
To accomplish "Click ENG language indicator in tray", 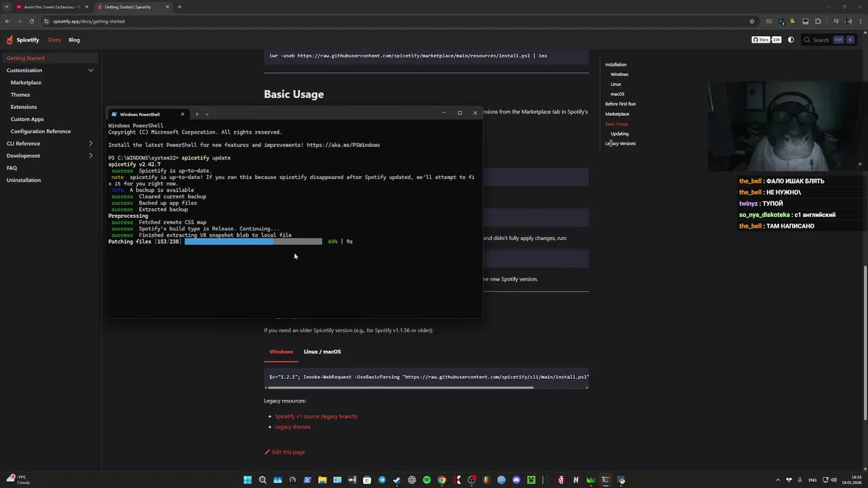I will pos(812,480).
